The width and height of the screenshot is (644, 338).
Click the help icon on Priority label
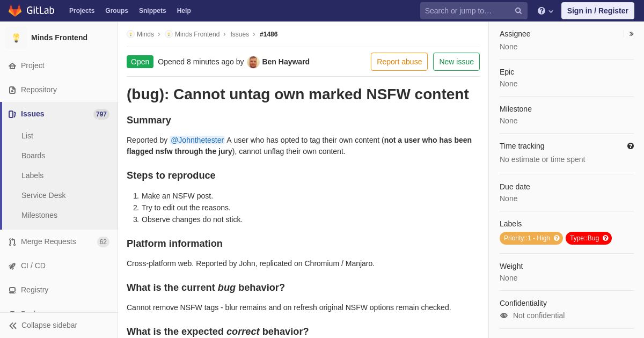[557, 238]
